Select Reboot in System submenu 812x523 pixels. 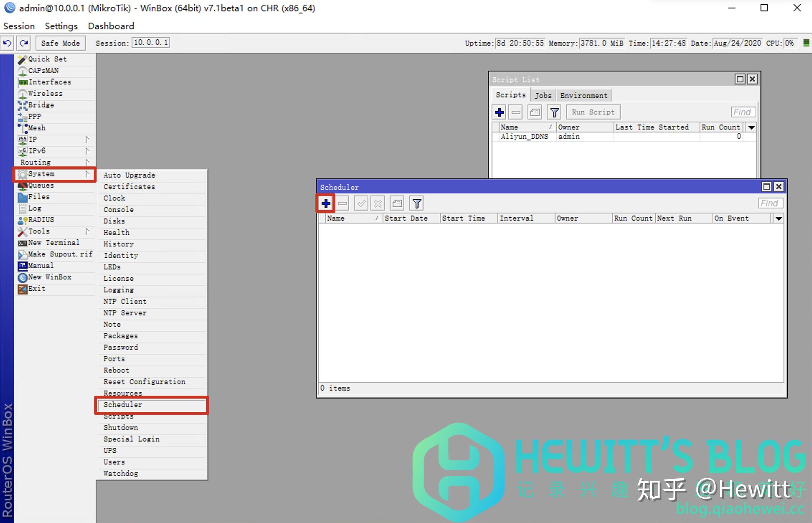point(152,371)
